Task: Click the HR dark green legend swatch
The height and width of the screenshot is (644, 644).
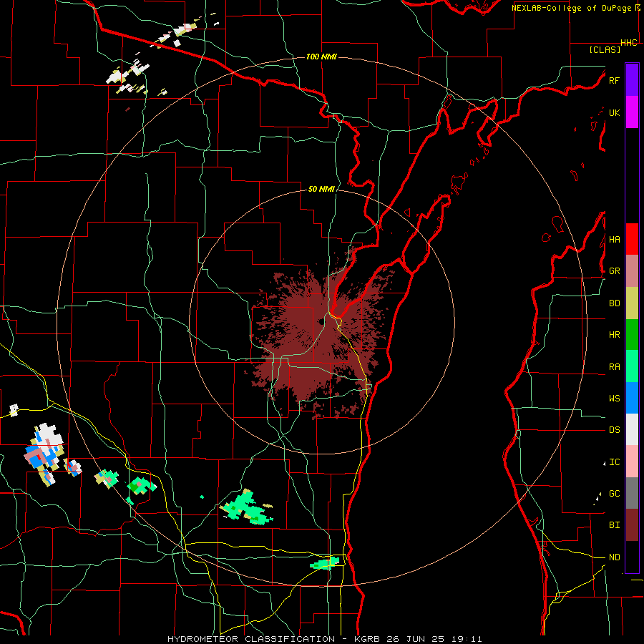Action: pos(632,335)
